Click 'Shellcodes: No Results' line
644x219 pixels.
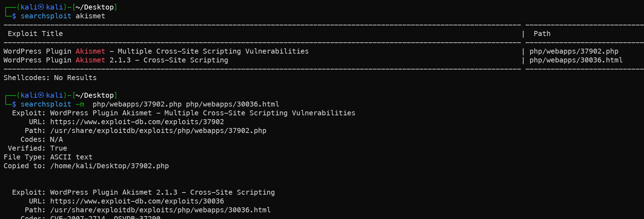pos(50,78)
